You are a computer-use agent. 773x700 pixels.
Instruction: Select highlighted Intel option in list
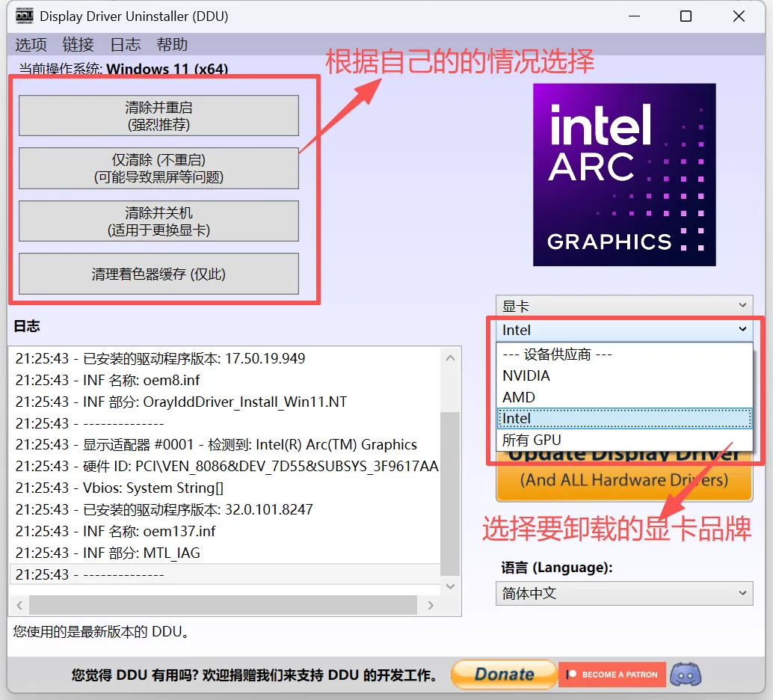pyautogui.click(x=624, y=418)
